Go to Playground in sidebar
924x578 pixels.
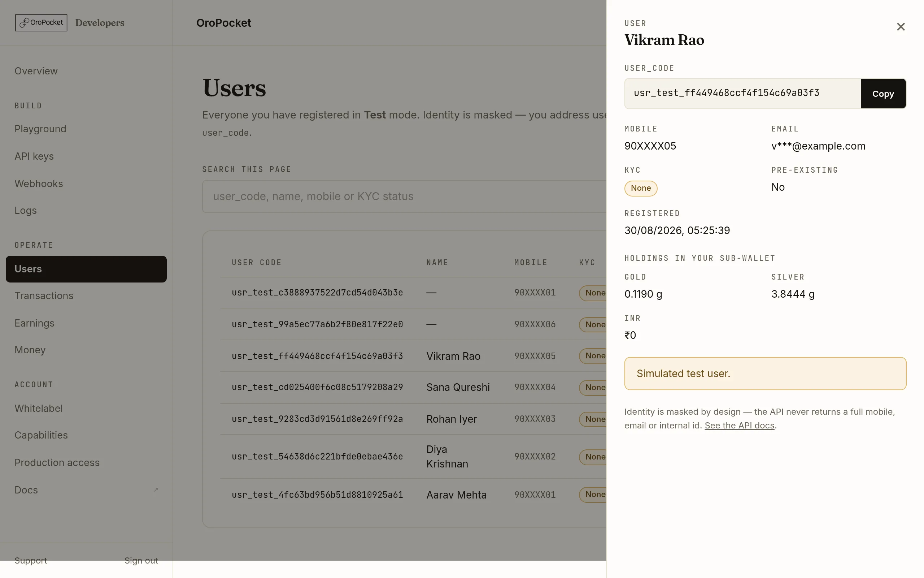point(40,129)
